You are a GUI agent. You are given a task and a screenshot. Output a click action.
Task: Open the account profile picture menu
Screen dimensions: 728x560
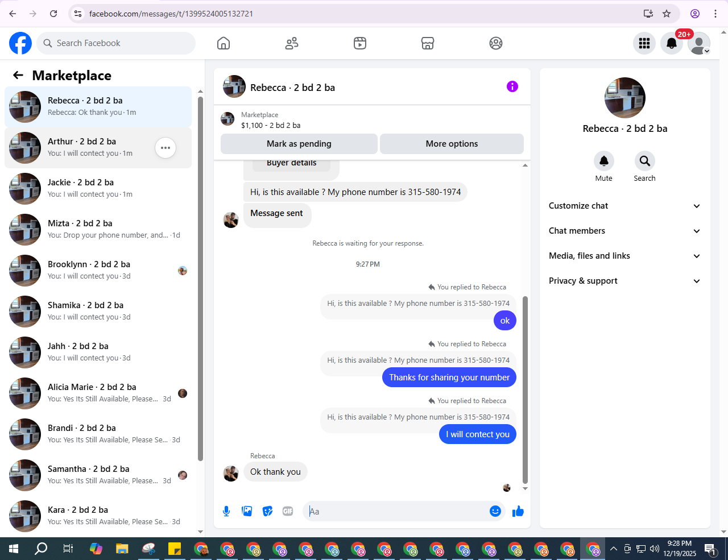point(699,43)
